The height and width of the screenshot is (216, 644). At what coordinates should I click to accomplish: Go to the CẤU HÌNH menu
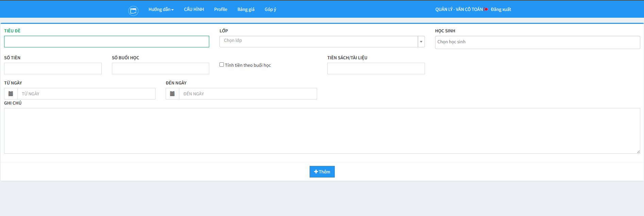click(x=194, y=9)
